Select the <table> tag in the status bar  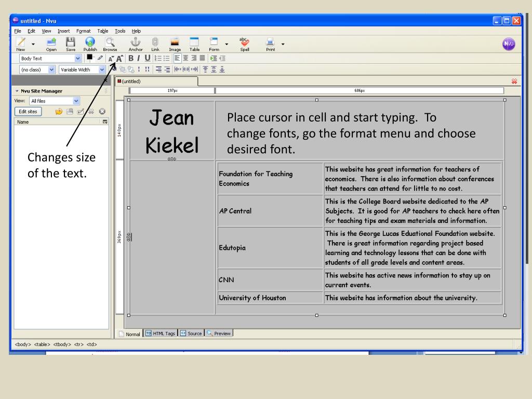pos(42,344)
